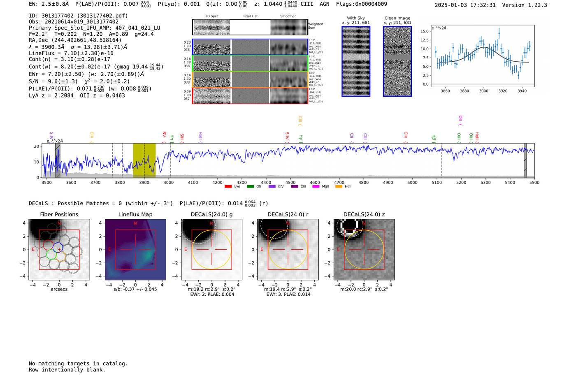576x392 pixels.
Task: Select the yellow highlighted band near 3900 Å
Action: coord(144,160)
